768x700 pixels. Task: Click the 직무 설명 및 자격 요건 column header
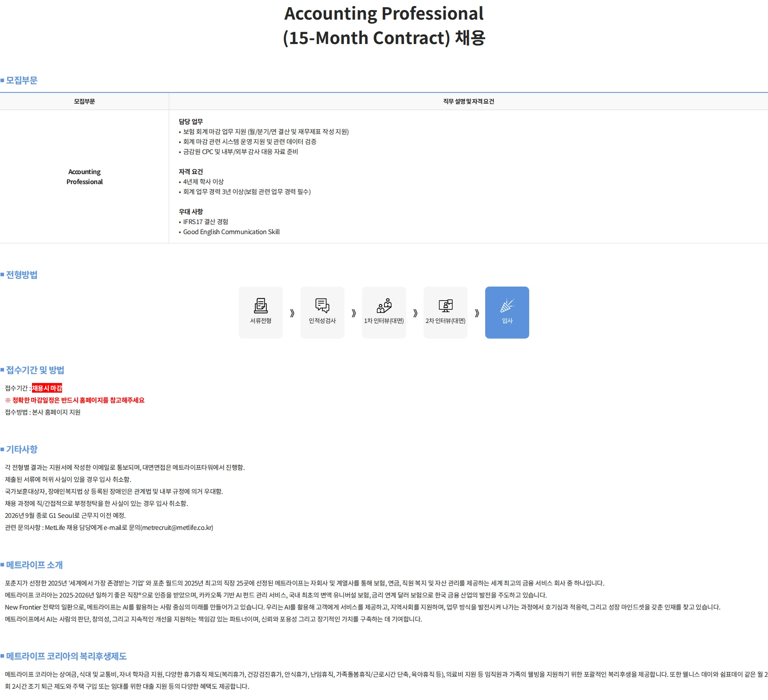click(x=468, y=101)
